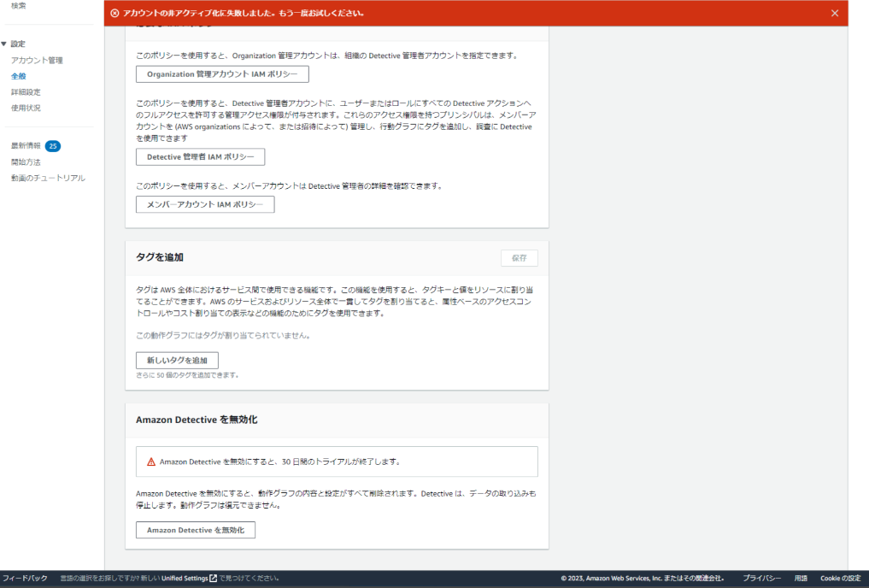Click text この動作グラフにはタグが割り当てられていません。
The image size is (869, 588).
(224, 335)
